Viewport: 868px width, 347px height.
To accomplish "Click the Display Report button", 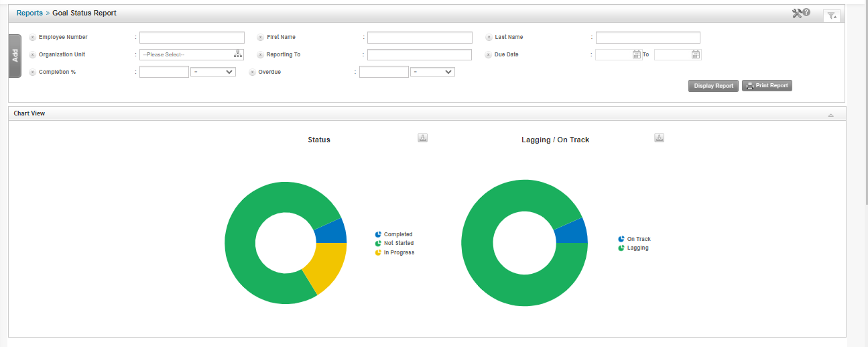I will (x=713, y=86).
